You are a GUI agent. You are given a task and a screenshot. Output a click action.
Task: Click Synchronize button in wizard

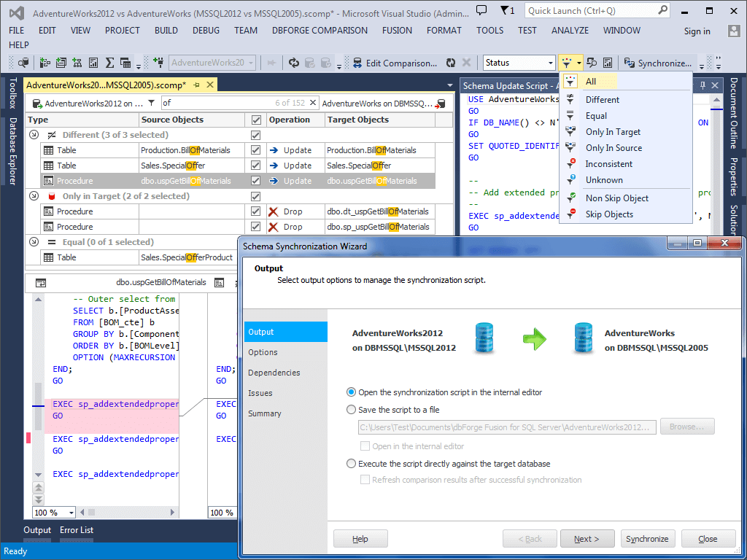(x=647, y=539)
